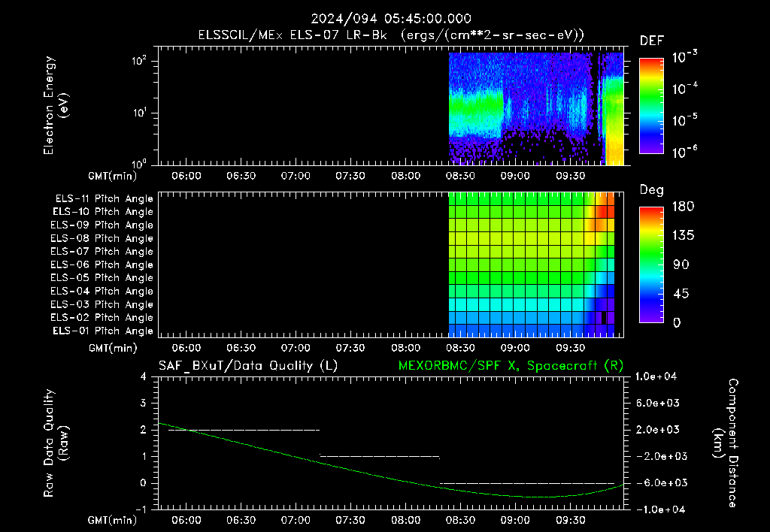This screenshot has height=532, width=770.
Task: Select the ELS-09 Pitch Angle row label
Action: tap(102, 225)
